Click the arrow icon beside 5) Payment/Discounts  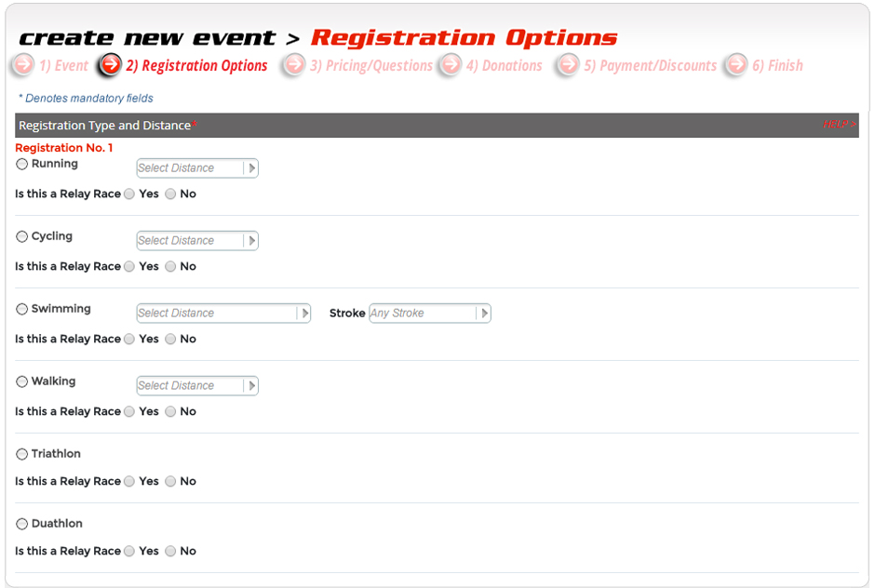point(568,65)
